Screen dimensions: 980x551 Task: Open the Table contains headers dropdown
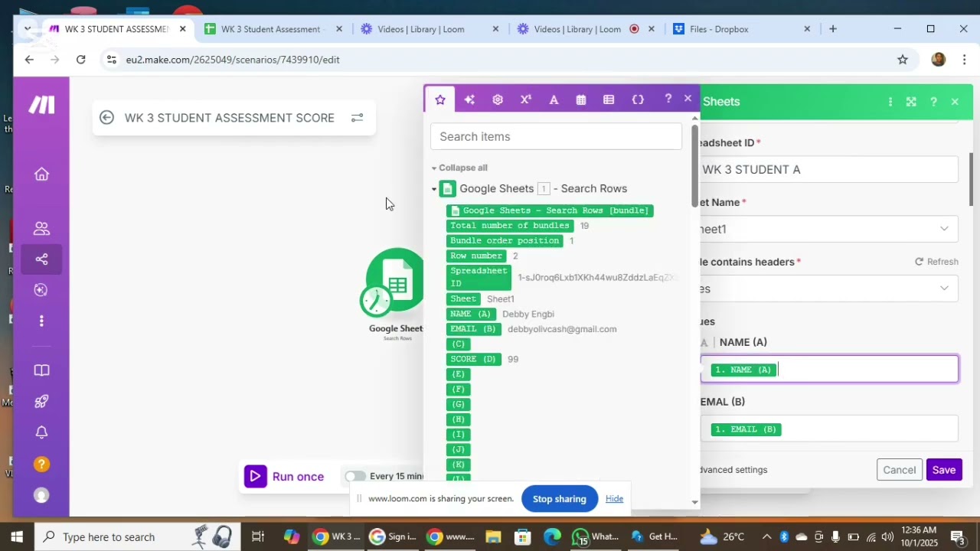(x=829, y=289)
